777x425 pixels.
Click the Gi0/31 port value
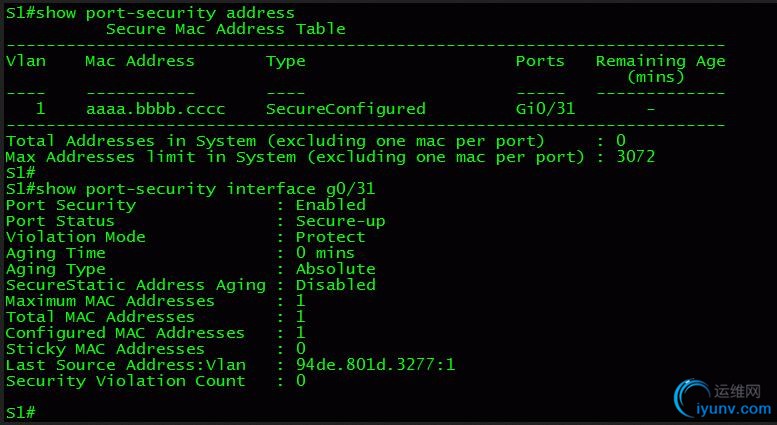tap(540, 109)
